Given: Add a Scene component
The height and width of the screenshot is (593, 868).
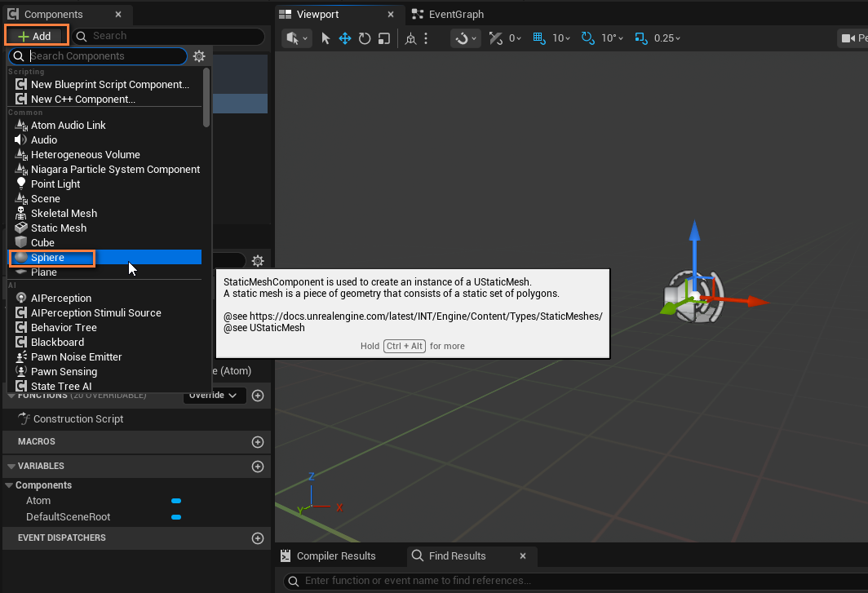Looking at the screenshot, I should [104, 199].
